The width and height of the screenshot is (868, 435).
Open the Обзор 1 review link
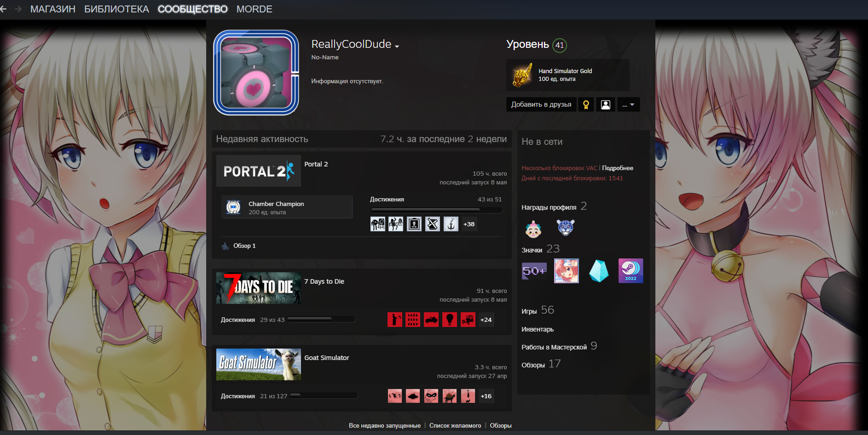pos(244,246)
